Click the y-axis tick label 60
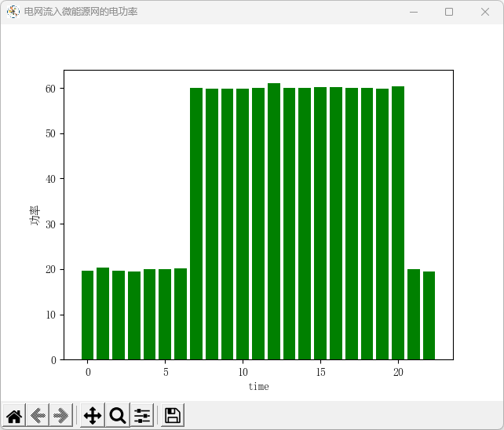This screenshot has height=430, width=504. [49, 89]
